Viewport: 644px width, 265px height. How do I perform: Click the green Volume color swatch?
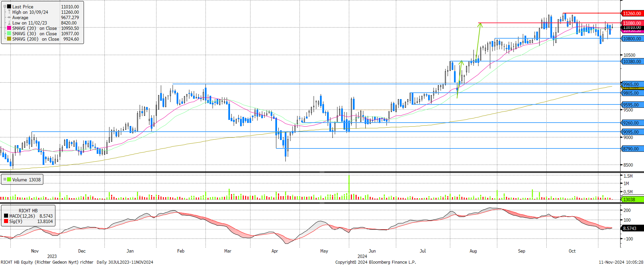9,179
